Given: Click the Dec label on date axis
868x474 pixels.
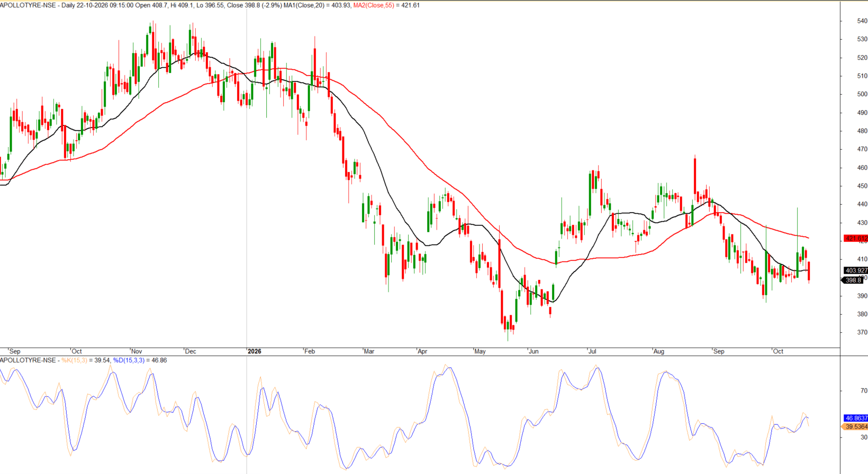Looking at the screenshot, I should pos(191,351).
